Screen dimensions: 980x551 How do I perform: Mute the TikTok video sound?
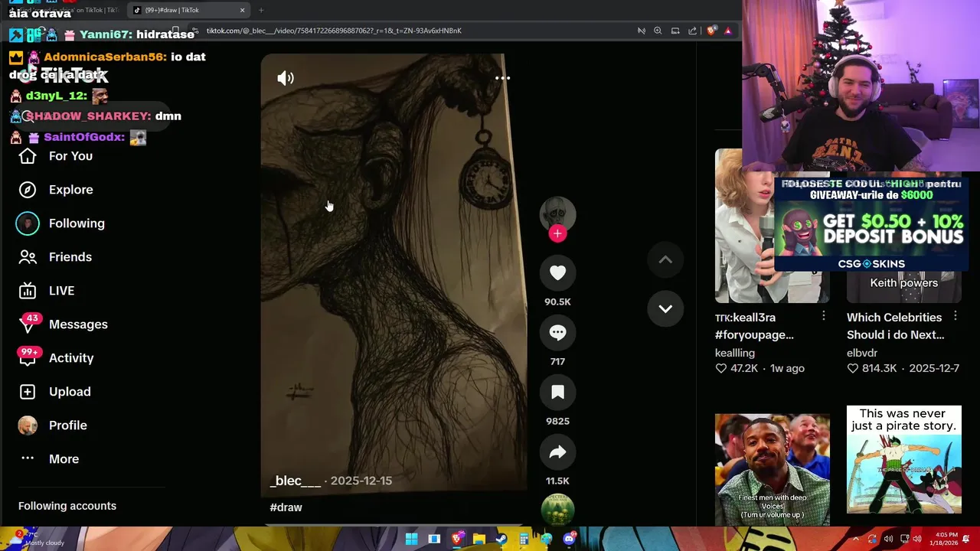click(x=286, y=78)
